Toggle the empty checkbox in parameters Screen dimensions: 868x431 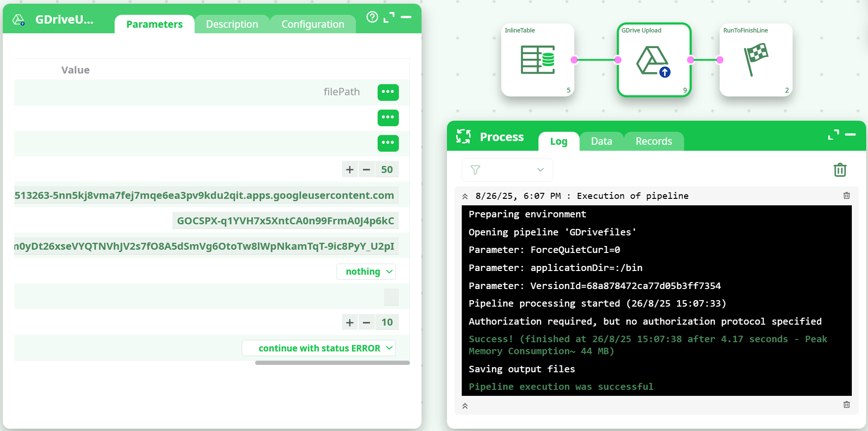click(391, 297)
